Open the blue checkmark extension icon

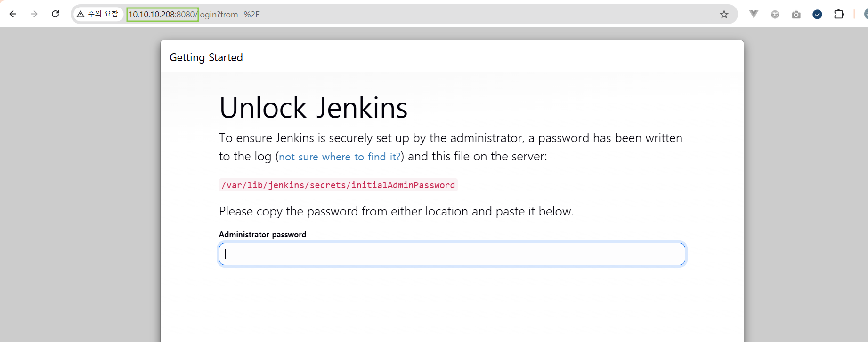point(817,15)
